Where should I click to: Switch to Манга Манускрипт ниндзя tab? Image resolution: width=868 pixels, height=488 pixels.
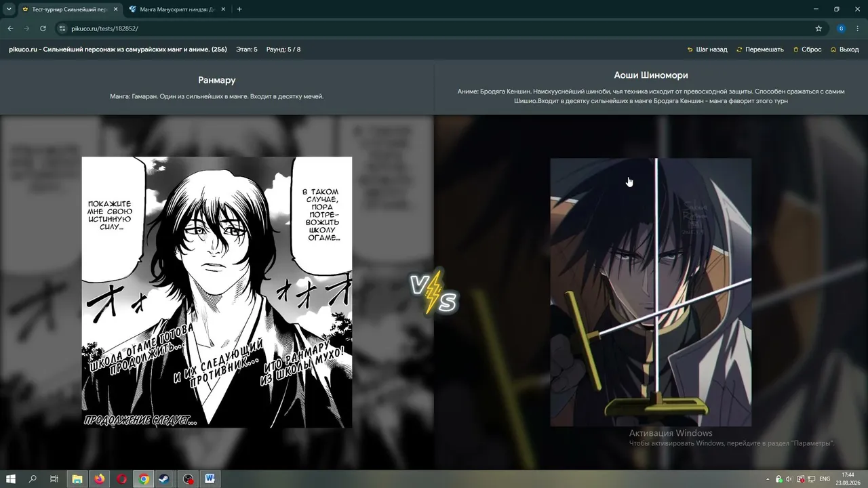click(x=178, y=9)
